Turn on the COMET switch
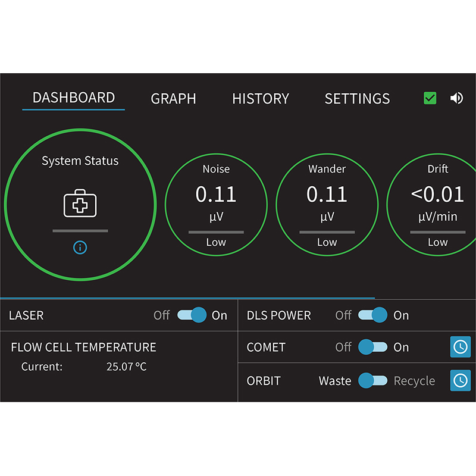Viewport: 476px width, 476px height. (x=373, y=347)
